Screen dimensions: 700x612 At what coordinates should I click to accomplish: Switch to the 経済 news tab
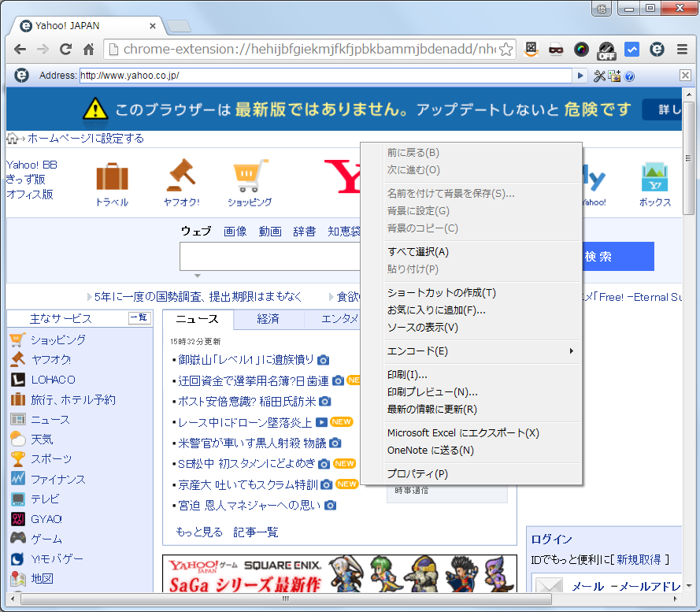tap(269, 319)
